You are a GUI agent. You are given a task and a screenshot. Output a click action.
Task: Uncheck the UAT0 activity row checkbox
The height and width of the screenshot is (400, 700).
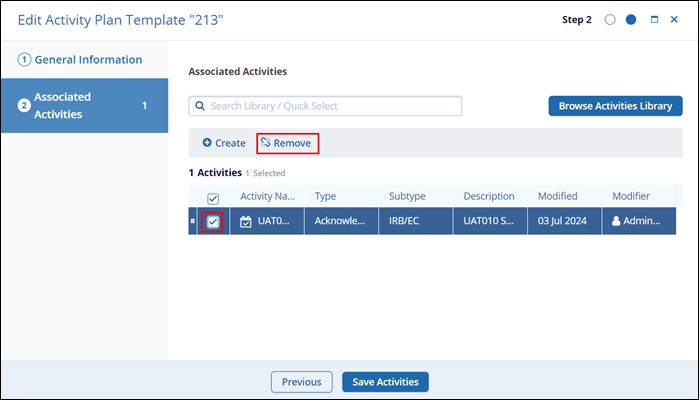[213, 221]
